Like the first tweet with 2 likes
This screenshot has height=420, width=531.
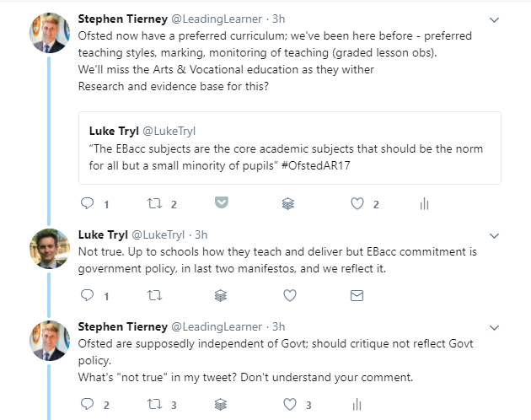click(x=357, y=203)
